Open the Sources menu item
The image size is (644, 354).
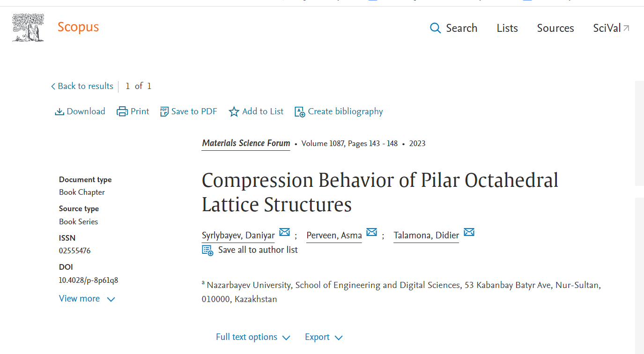coord(555,28)
